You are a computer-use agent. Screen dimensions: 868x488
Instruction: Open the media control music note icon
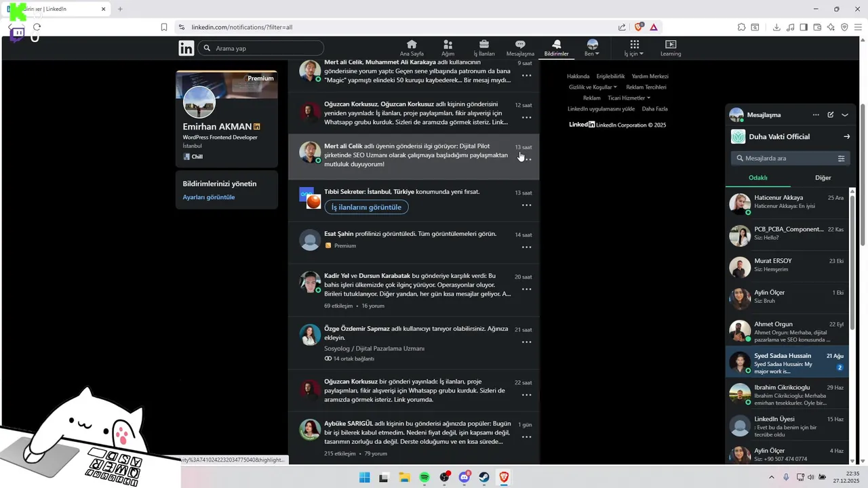790,27
